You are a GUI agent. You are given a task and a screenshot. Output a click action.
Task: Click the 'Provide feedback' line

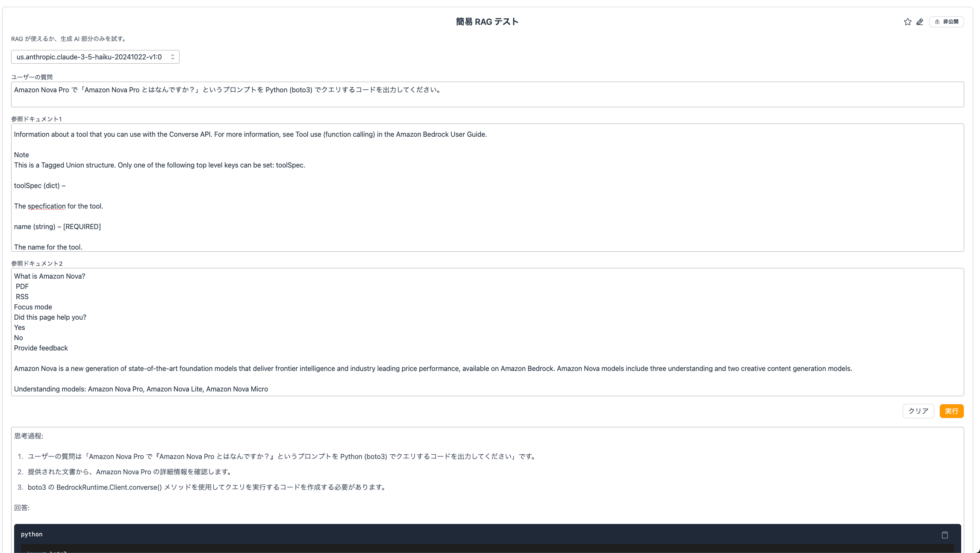tap(41, 348)
